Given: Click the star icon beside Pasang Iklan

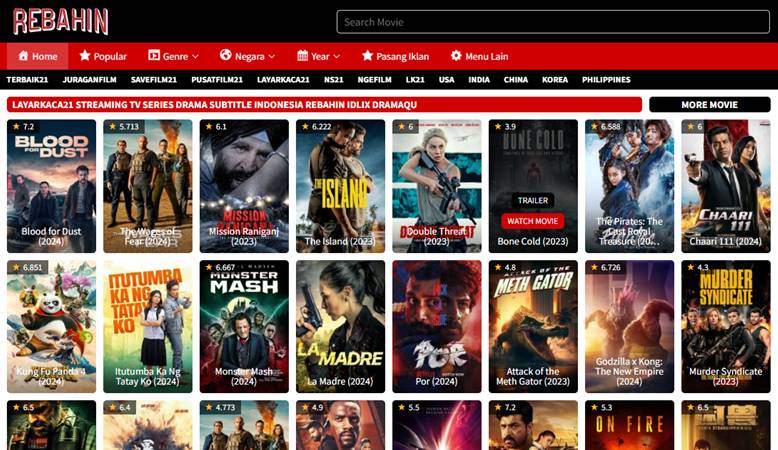Looking at the screenshot, I should (367, 56).
